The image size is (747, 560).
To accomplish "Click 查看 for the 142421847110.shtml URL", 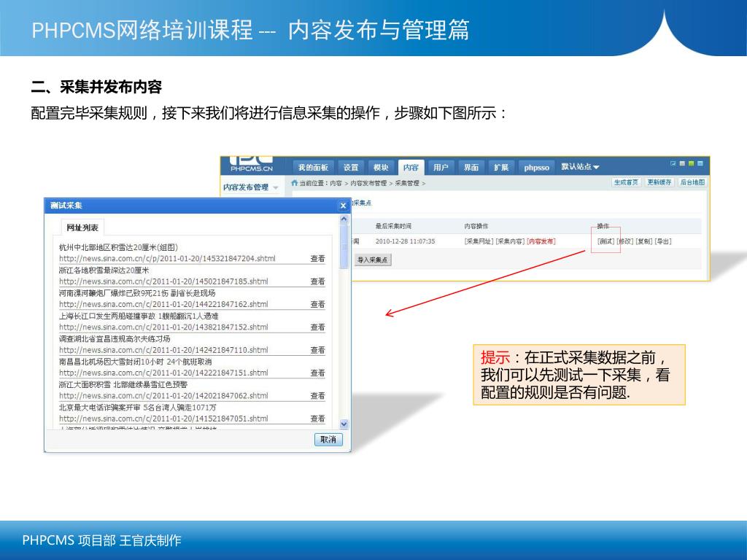I will [317, 350].
